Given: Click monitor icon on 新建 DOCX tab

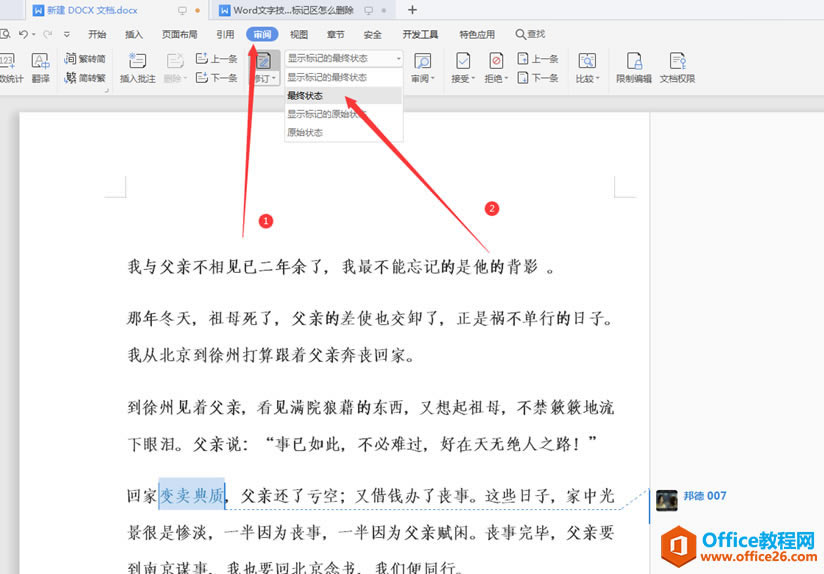Looking at the screenshot, I should (x=182, y=11).
